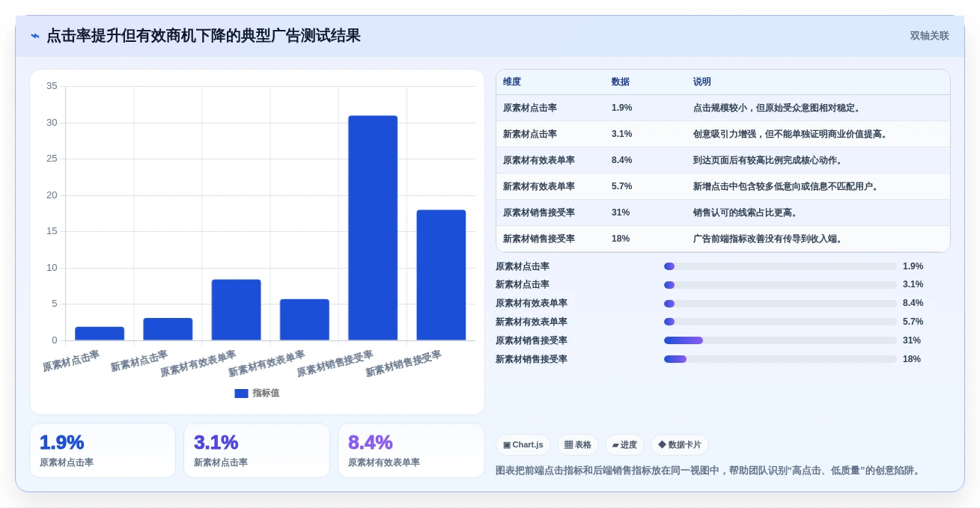Image resolution: width=980 pixels, height=508 pixels.
Task: Click the 1.9% table cell
Action: (x=621, y=108)
